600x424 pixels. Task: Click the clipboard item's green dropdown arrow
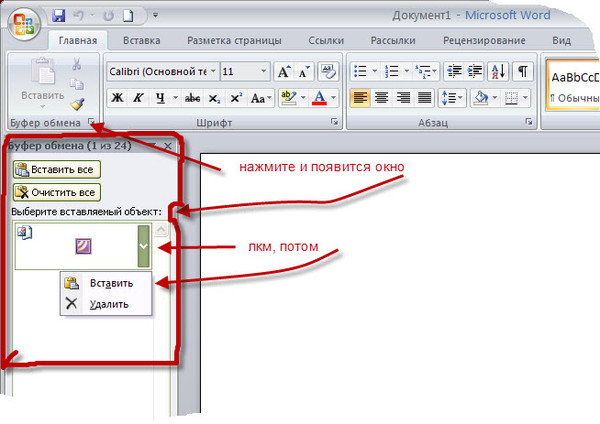coord(144,245)
